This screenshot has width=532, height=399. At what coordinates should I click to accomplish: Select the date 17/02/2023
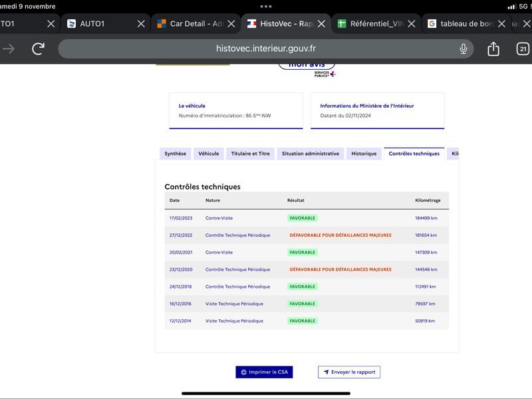pos(181,218)
